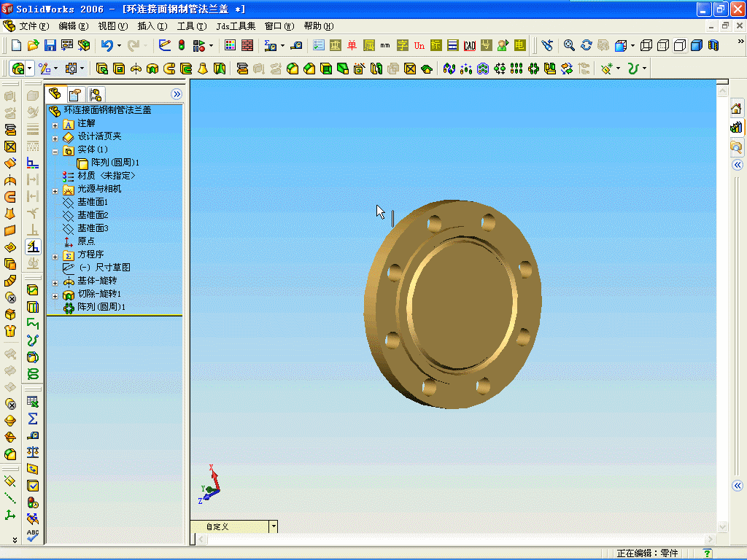Image resolution: width=747 pixels, height=560 pixels.
Task: Click the New document icon
Action: pos(16,45)
